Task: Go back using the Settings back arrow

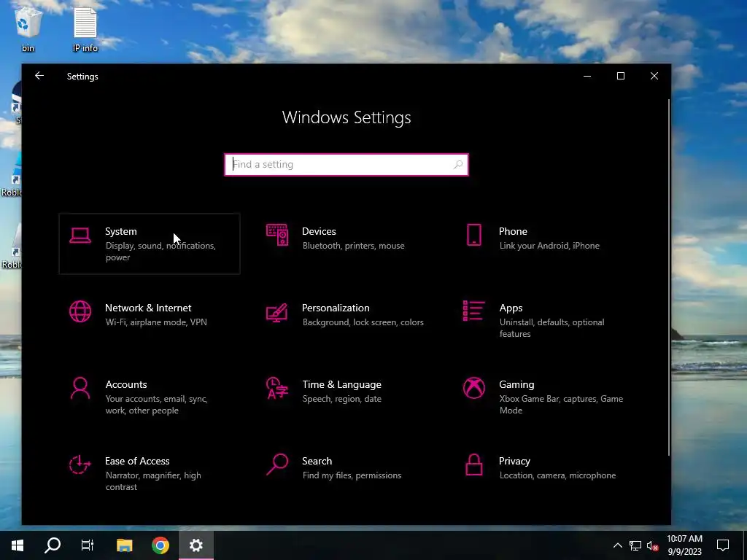Action: (39, 76)
